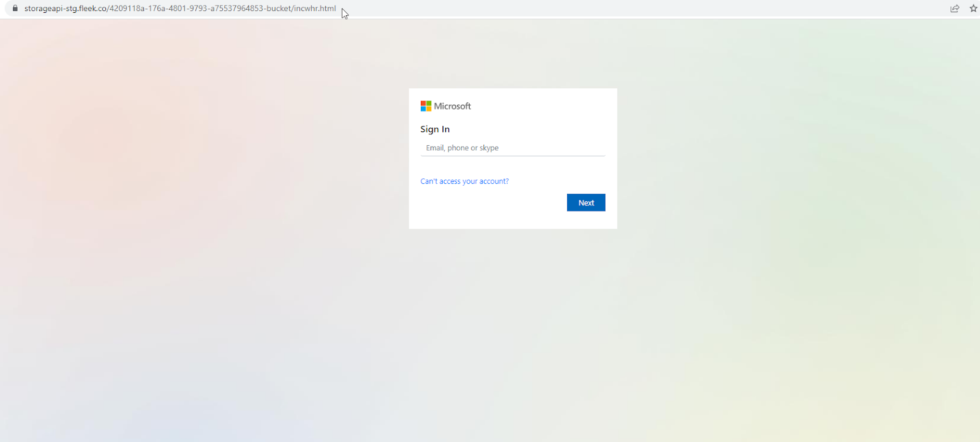Focus the Email, phone or skype field
This screenshot has width=980, height=442.
tap(513, 148)
